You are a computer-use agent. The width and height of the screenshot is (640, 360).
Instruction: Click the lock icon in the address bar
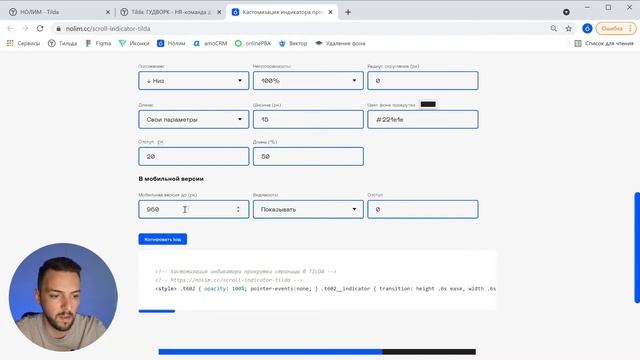[58, 29]
